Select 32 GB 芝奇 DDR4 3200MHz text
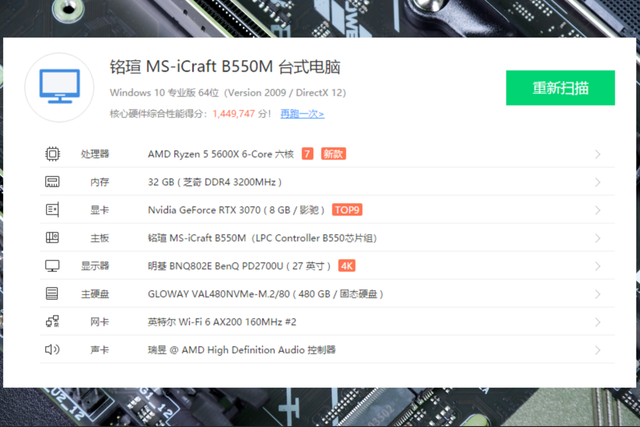 click(215, 182)
